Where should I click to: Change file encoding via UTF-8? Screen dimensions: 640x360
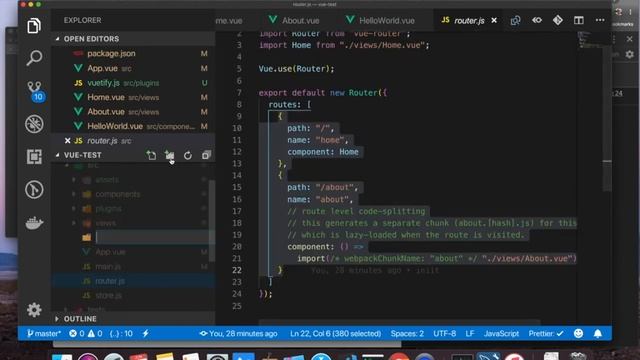(x=444, y=333)
